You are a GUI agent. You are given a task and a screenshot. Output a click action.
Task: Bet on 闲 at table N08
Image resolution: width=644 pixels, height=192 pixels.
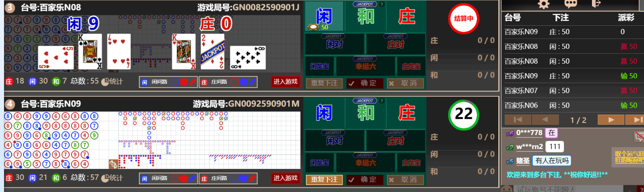pyautogui.click(x=324, y=17)
